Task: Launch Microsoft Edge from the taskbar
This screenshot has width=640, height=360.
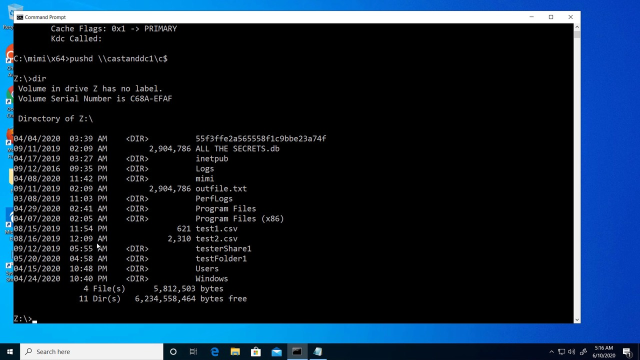Action: (215, 351)
